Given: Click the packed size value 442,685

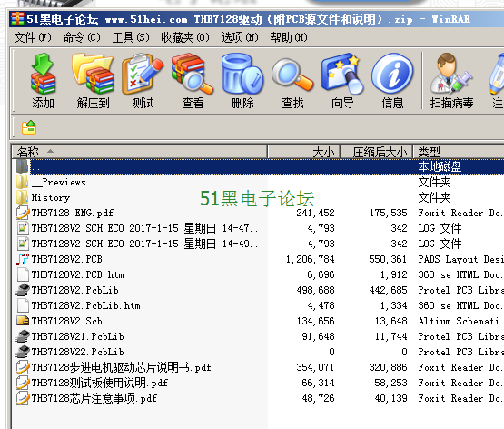Looking at the screenshot, I should point(389,290).
